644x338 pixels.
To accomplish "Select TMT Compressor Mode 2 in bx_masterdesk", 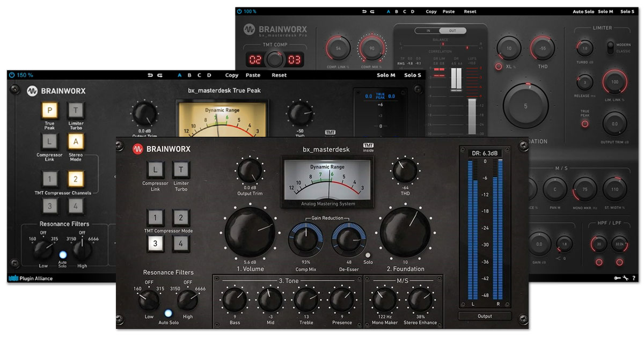I will (181, 217).
